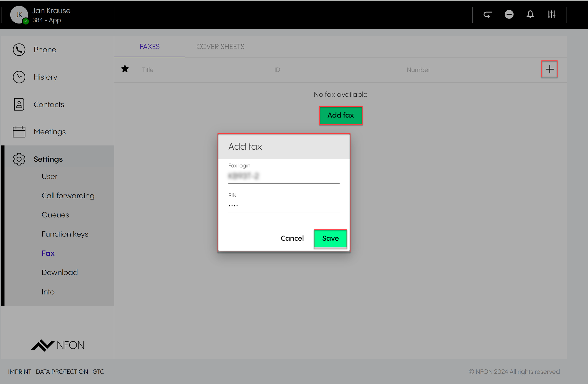Open the History clock icon

coord(19,77)
